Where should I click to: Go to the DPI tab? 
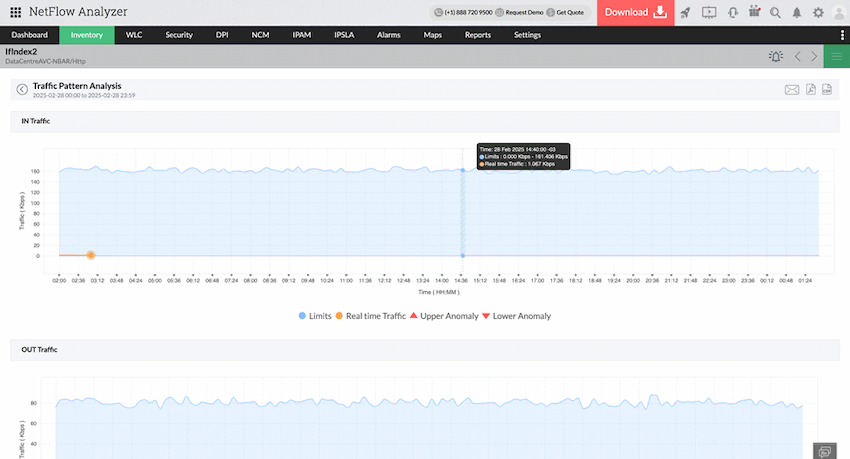[222, 35]
